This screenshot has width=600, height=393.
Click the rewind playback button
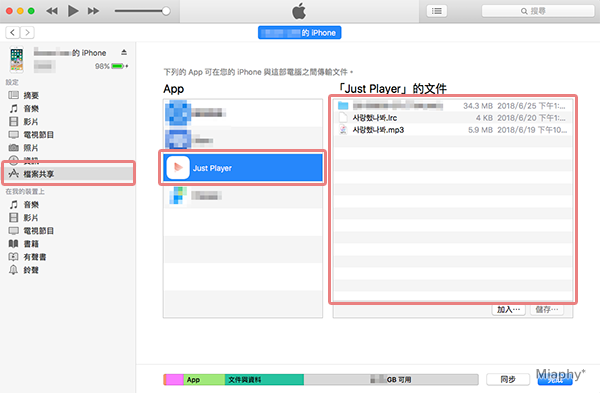(x=52, y=11)
